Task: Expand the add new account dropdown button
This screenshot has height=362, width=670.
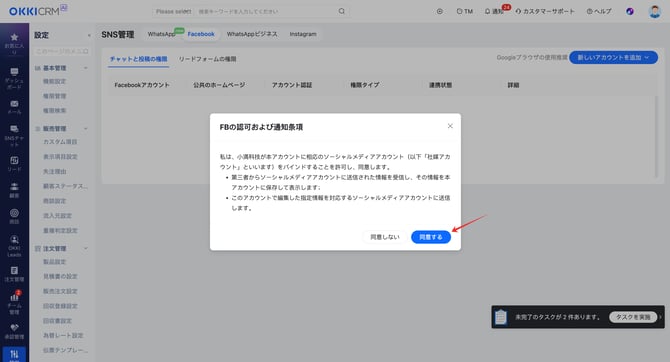Action: pyautogui.click(x=613, y=57)
